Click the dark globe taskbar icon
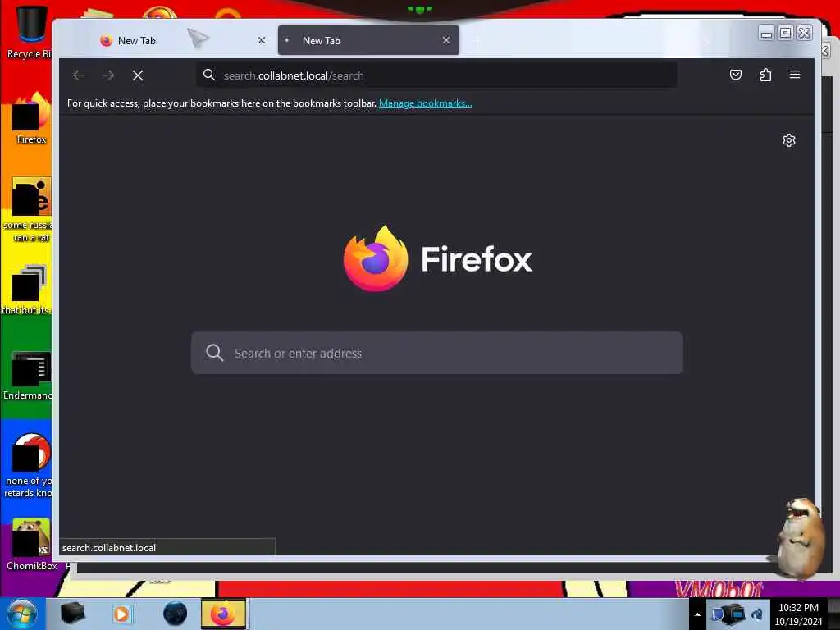This screenshot has width=840, height=630. coord(175,614)
